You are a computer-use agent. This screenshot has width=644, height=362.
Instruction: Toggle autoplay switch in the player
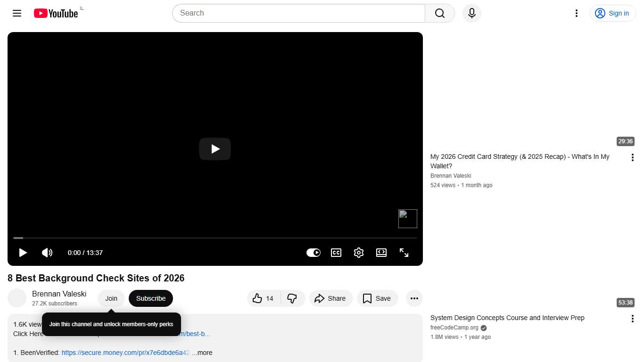click(x=314, y=253)
